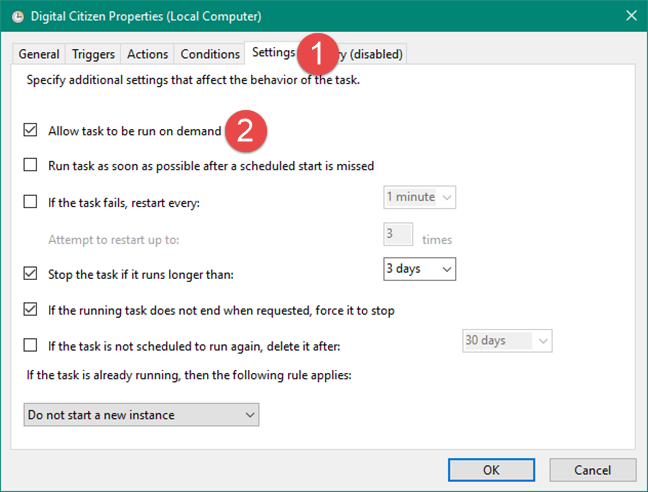Image resolution: width=648 pixels, height=492 pixels.
Task: Enable delete task if not scheduled to run again
Action: [30, 345]
